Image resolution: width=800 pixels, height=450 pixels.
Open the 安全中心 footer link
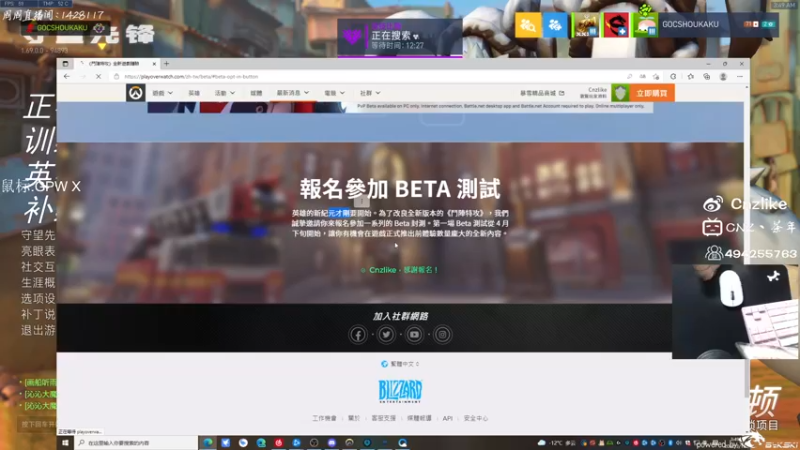click(476, 418)
